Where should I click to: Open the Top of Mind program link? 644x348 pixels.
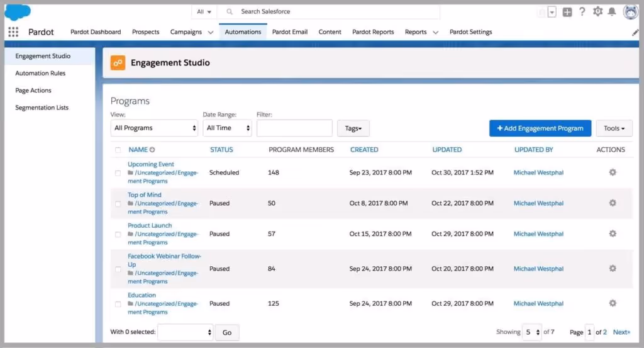(145, 194)
